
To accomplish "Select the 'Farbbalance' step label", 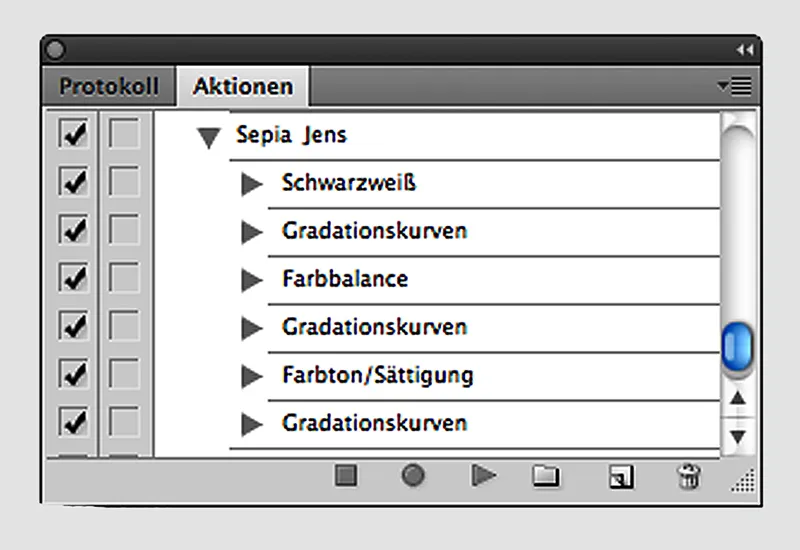I will coord(345,279).
